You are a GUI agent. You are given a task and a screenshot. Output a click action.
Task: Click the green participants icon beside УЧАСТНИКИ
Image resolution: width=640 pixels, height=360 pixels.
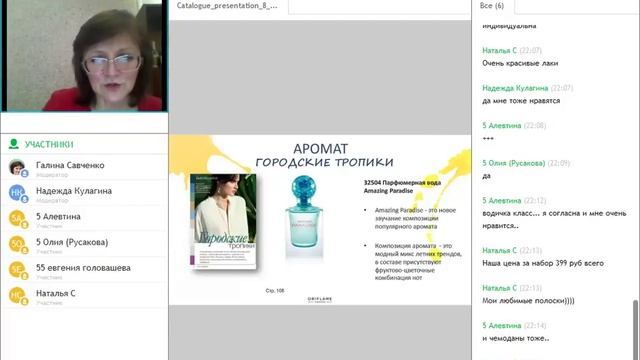coord(13,144)
